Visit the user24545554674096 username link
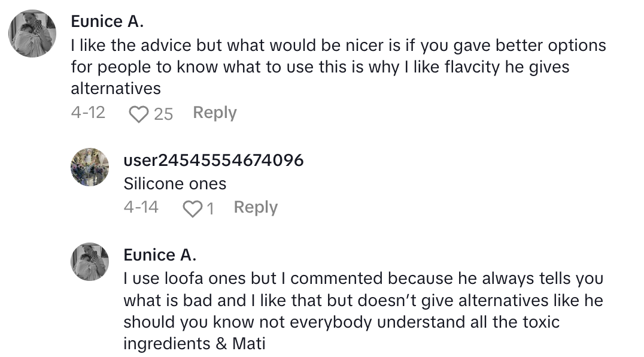The image size is (644, 357). (213, 160)
